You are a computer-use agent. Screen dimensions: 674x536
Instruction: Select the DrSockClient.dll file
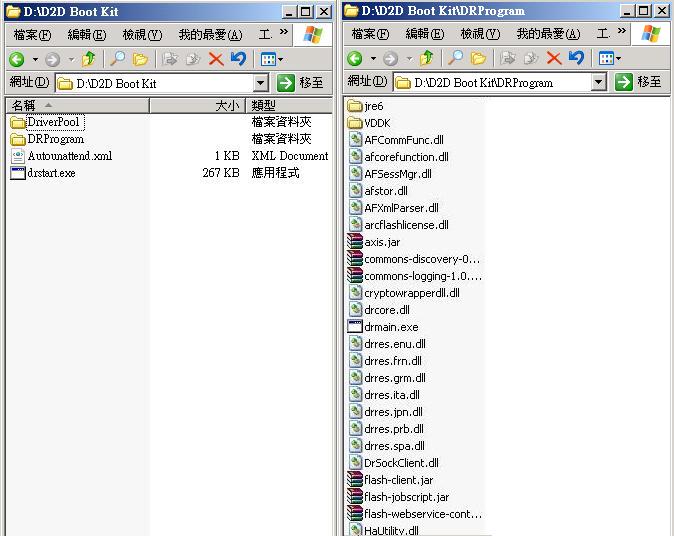(x=393, y=463)
